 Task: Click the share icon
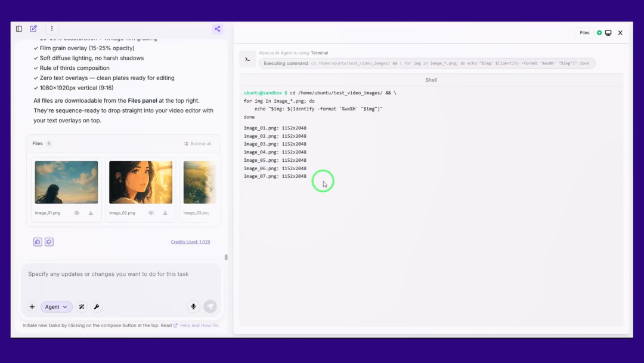(217, 29)
